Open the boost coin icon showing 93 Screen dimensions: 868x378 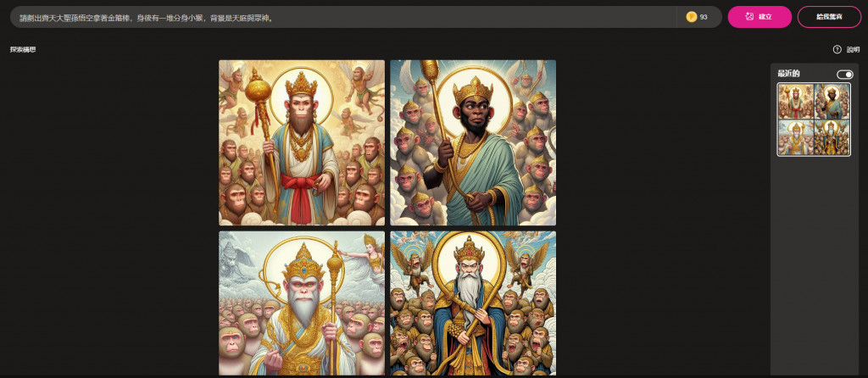[692, 17]
